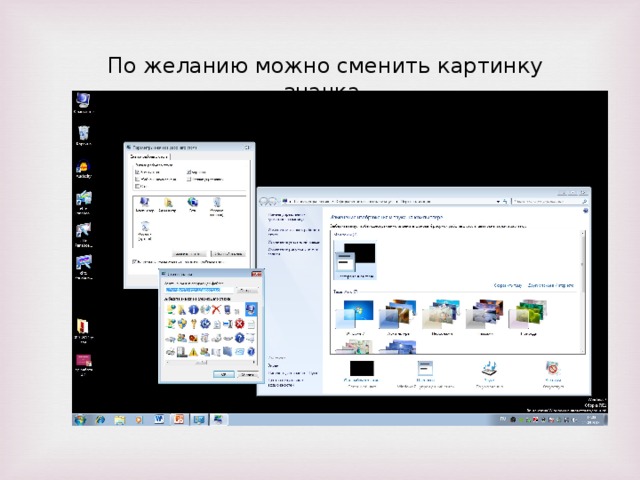The width and height of the screenshot is (640, 480).
Task: Switch to PowerPoint on the taskbar
Action: pos(179,419)
